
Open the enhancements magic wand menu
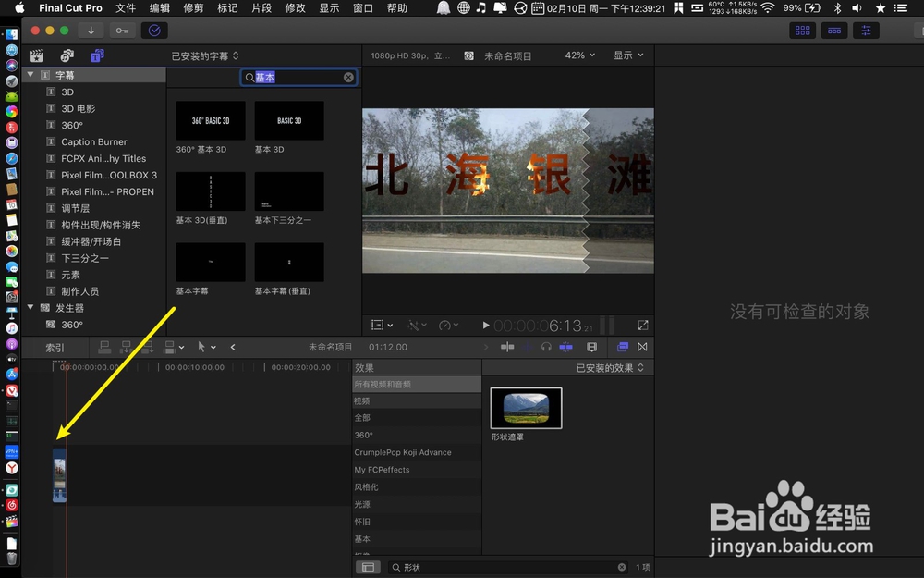(417, 325)
